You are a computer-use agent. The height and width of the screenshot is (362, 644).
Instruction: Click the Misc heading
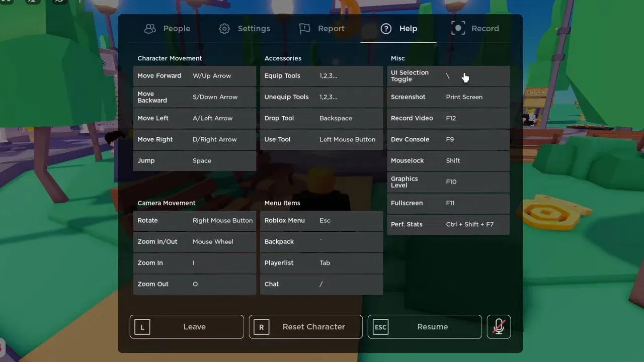[398, 58]
